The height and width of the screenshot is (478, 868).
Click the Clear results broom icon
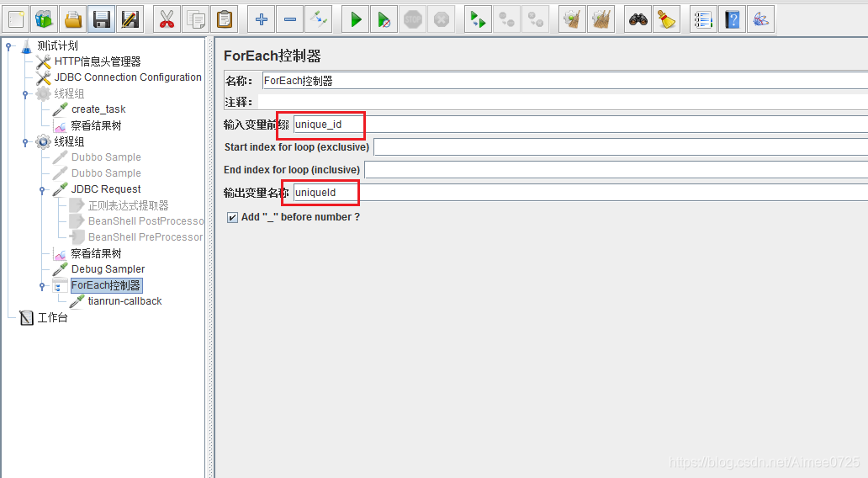click(x=572, y=19)
